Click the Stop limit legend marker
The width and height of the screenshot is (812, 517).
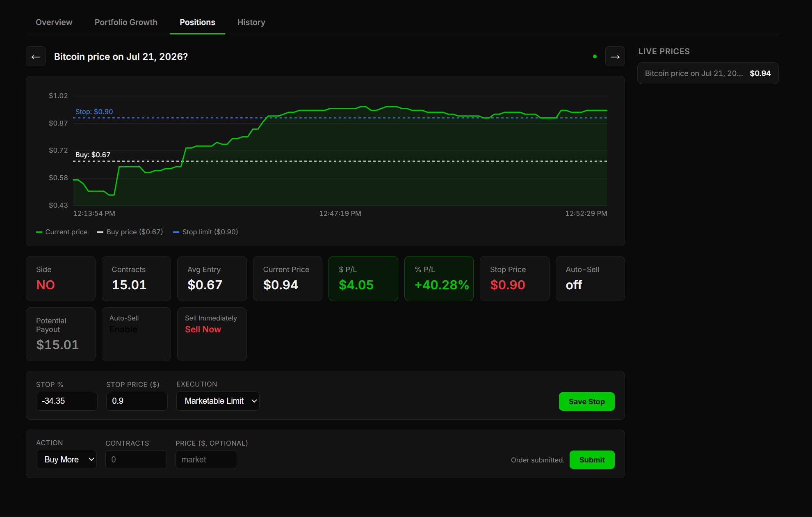[176, 232]
